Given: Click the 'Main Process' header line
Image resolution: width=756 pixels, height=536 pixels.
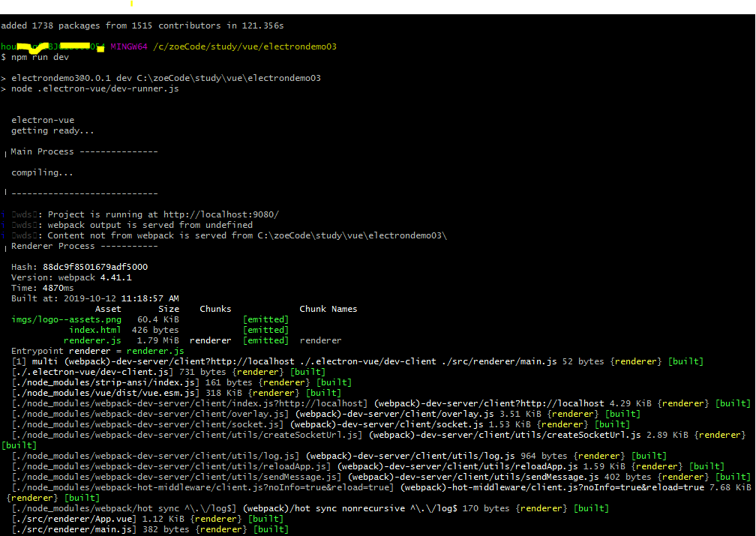Looking at the screenshot, I should (x=84, y=151).
